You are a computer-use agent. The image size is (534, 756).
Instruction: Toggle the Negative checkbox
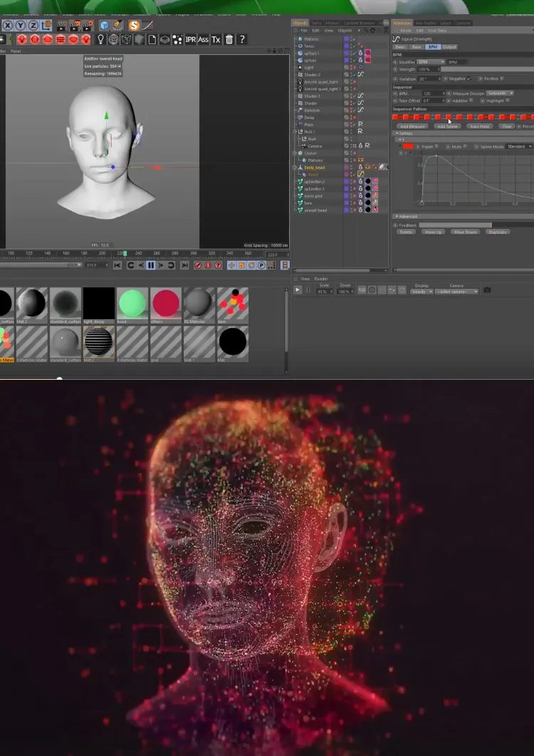(x=469, y=78)
